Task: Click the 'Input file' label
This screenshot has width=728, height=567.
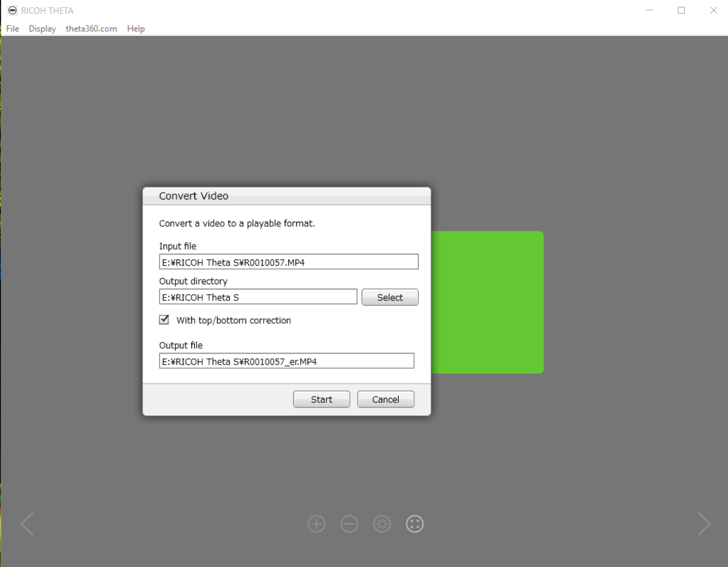Action: coord(178,246)
